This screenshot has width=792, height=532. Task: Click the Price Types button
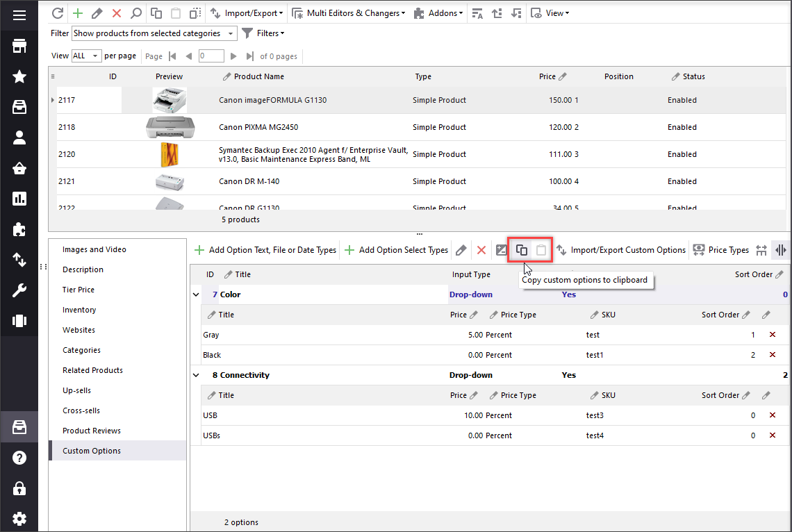coord(720,250)
